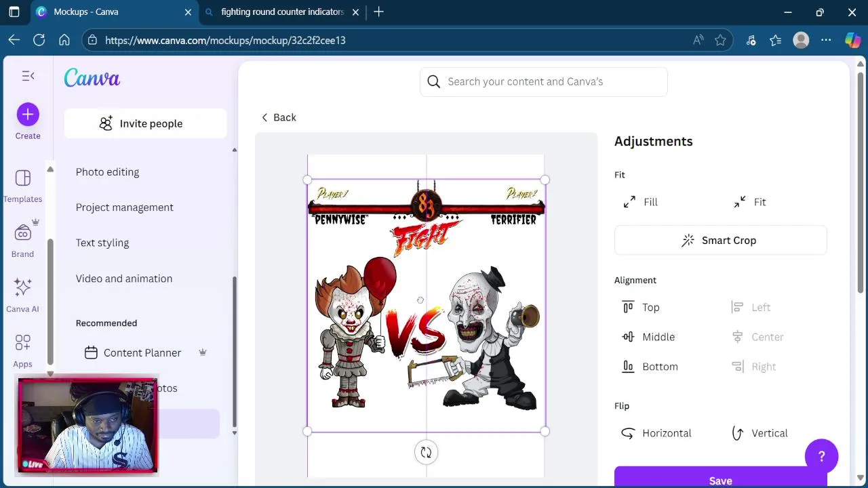
Task: Click the browser address bar URL
Action: point(225,40)
